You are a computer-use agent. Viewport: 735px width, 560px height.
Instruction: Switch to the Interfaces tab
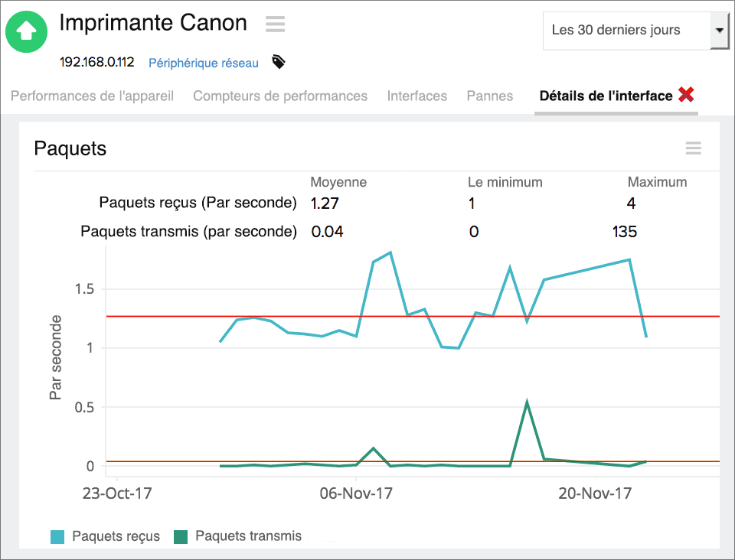pos(417,96)
